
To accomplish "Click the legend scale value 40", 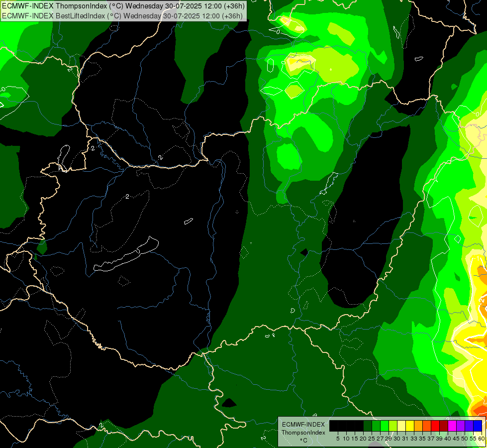I will (x=448, y=439).
